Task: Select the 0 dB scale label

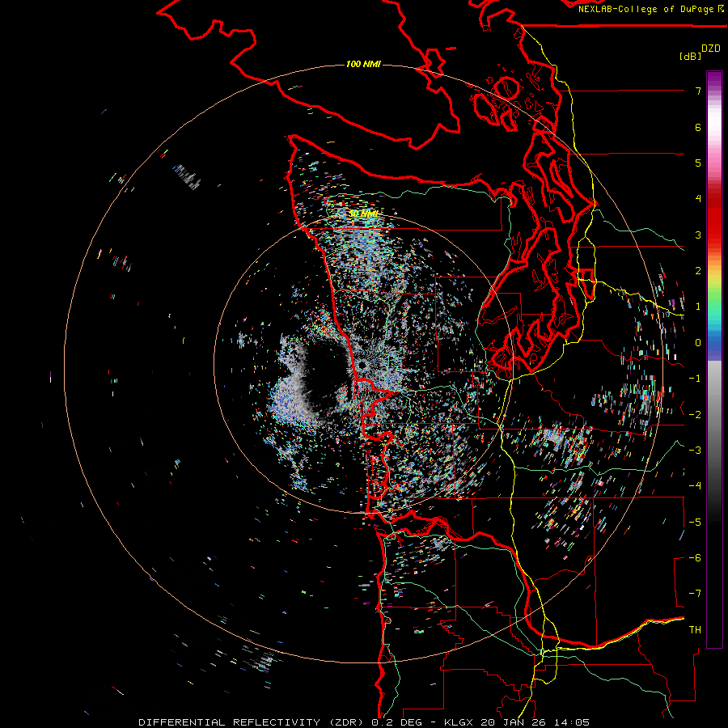Action: 698,343
